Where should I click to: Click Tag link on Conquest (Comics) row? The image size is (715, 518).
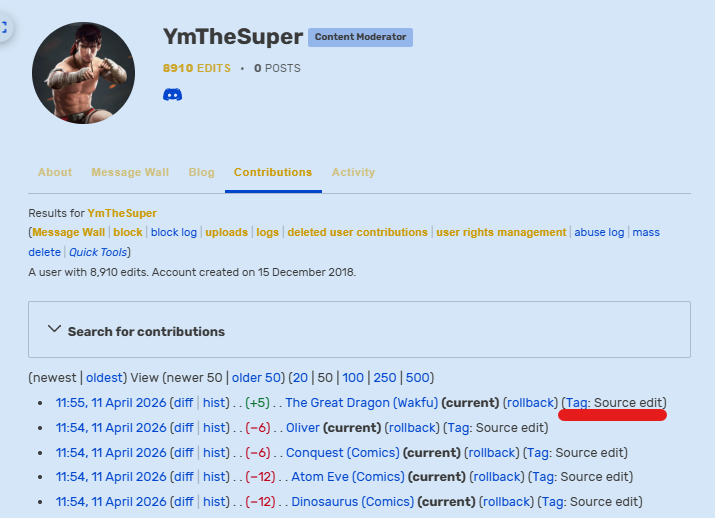pyautogui.click(x=539, y=453)
